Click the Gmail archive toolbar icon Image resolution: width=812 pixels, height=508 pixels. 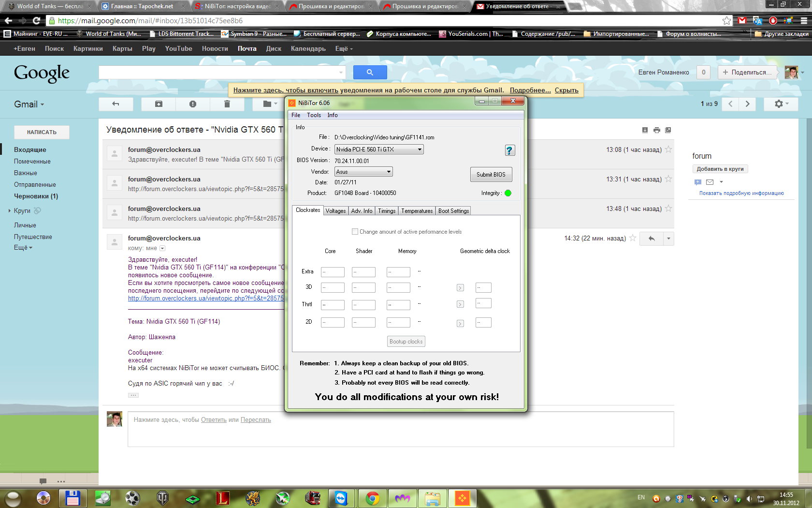tap(159, 104)
